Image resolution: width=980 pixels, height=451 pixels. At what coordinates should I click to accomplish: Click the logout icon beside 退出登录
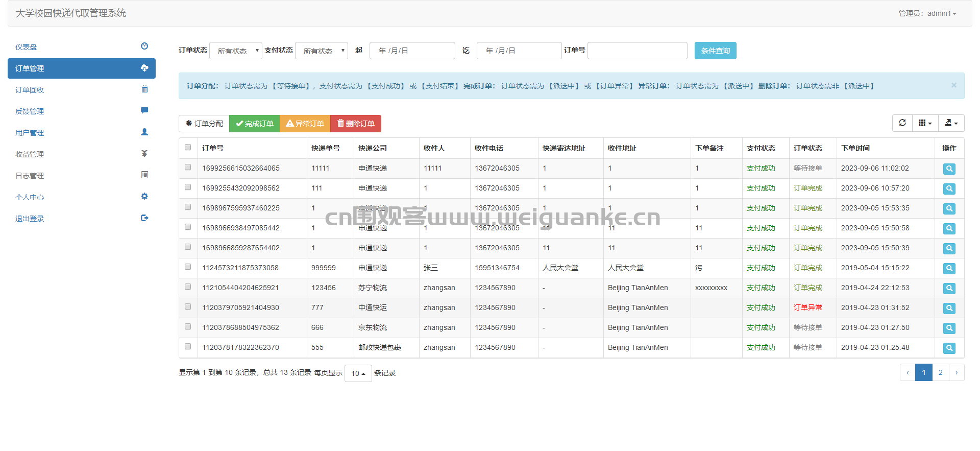[144, 218]
